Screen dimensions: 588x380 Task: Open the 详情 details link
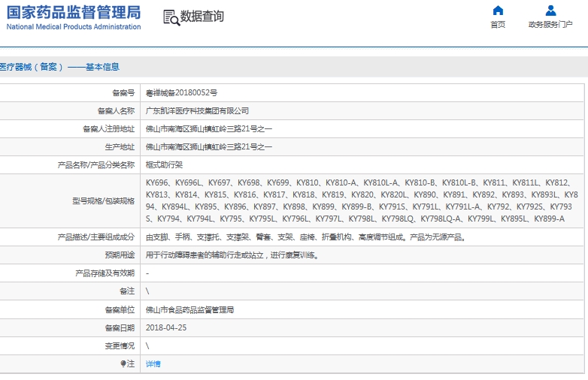[153, 364]
